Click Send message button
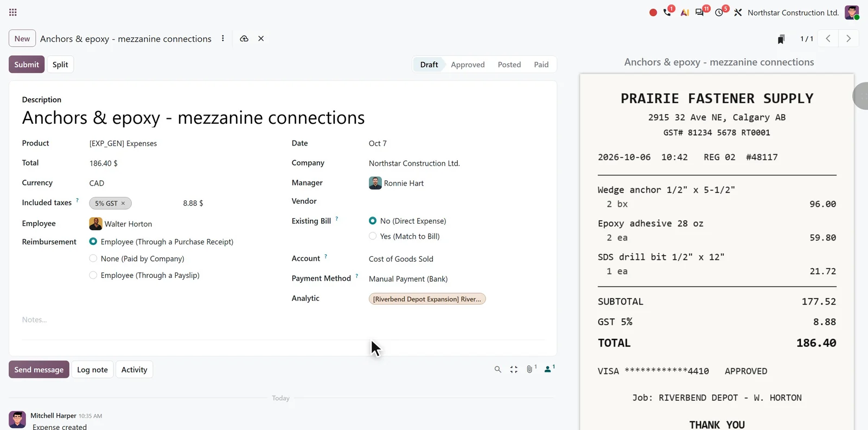Image resolution: width=868 pixels, height=430 pixels. [39, 370]
